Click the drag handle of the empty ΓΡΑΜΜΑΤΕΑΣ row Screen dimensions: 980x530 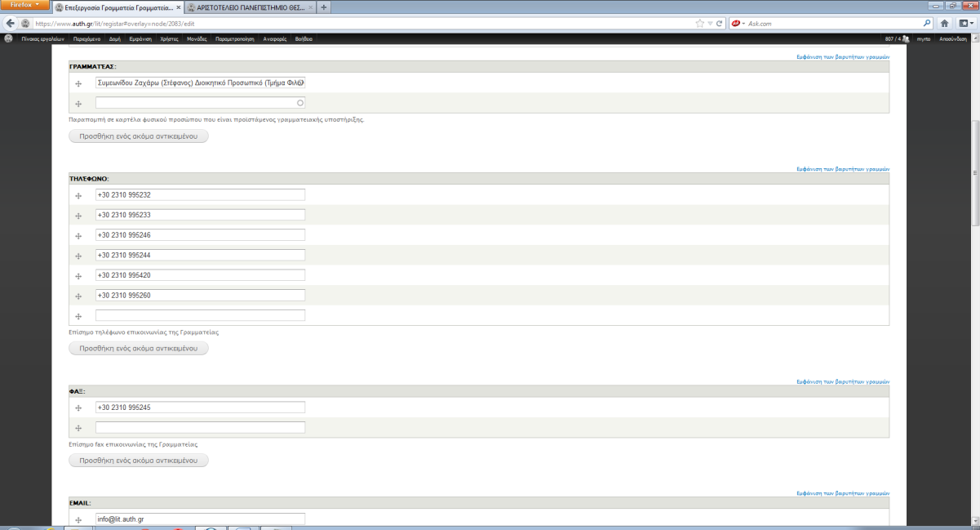(x=78, y=104)
